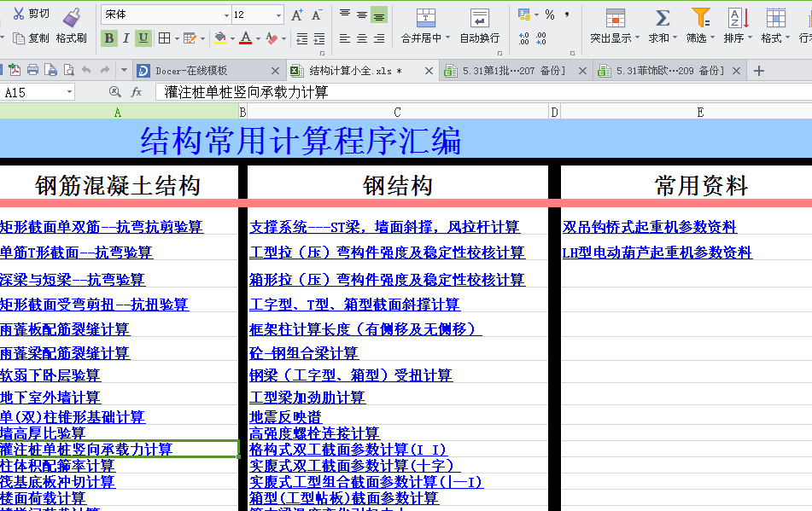Open link 矩形截面单双筋--抗弯抗剪验算

102,227
